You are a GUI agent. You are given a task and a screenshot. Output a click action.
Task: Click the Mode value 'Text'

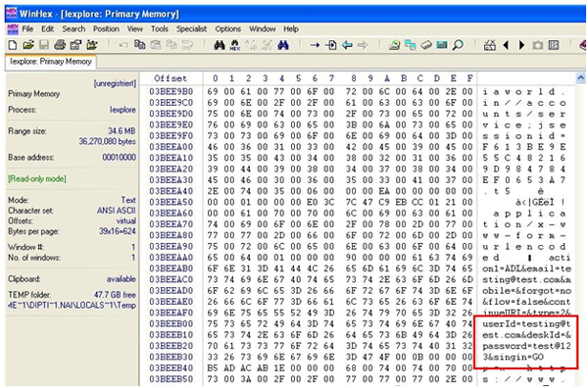128,200
